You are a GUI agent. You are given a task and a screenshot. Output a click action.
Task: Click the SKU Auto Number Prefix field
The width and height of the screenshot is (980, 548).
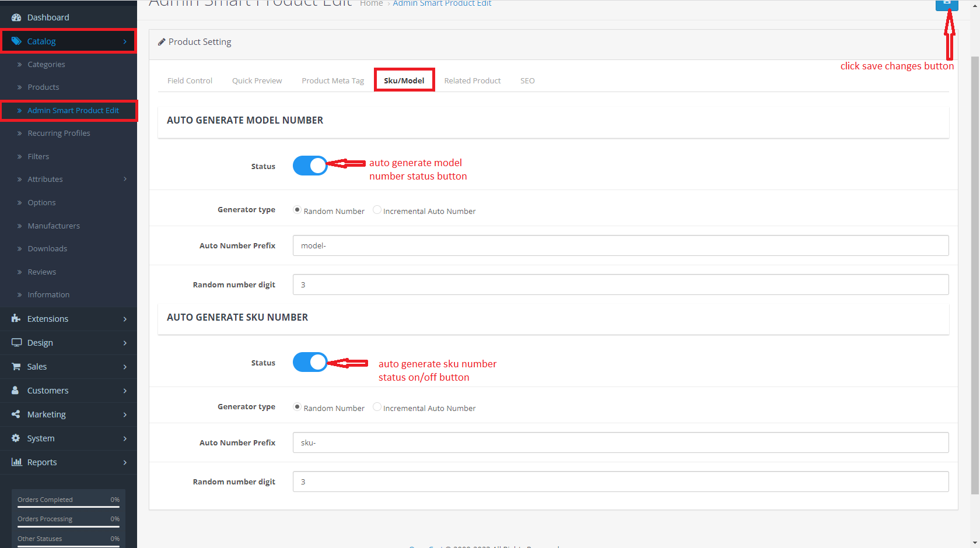(620, 442)
